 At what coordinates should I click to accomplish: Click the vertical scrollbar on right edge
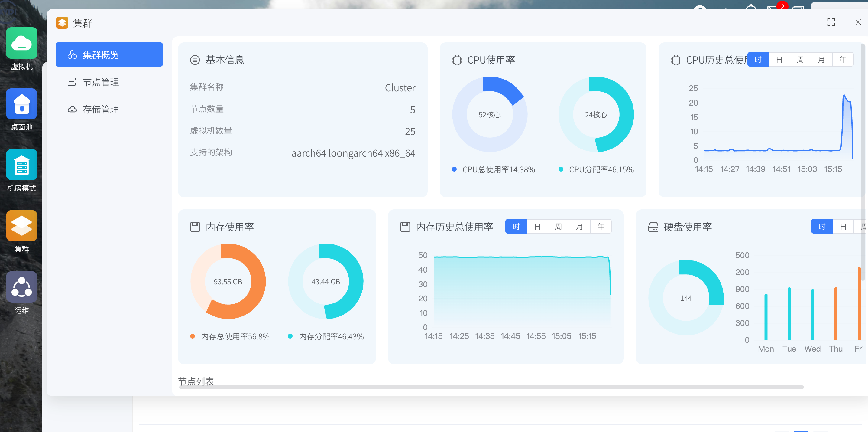click(x=863, y=162)
